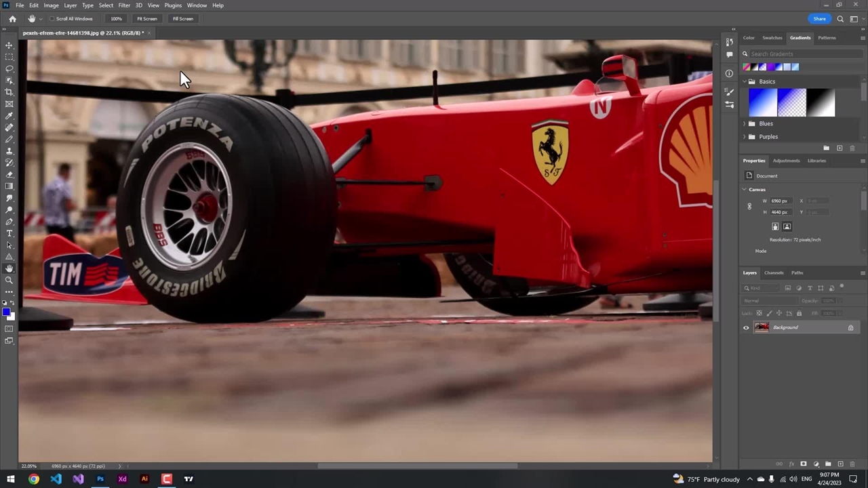Viewport: 868px width, 488px height.
Task: Select the Horizontal Type tool
Action: point(9,233)
